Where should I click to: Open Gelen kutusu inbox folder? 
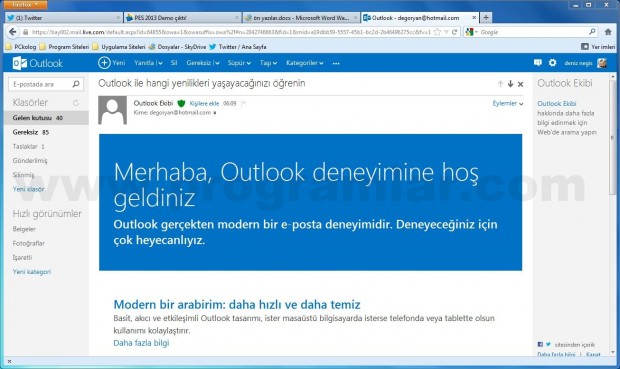[x=46, y=118]
